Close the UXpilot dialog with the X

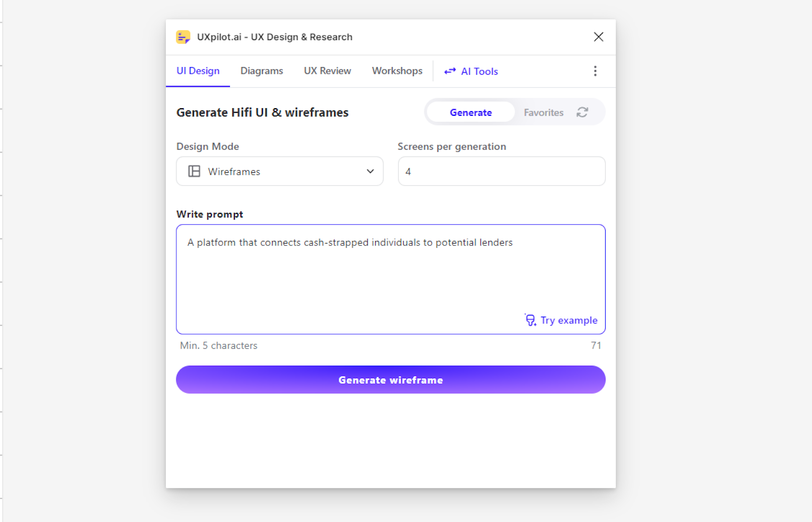pyautogui.click(x=598, y=37)
